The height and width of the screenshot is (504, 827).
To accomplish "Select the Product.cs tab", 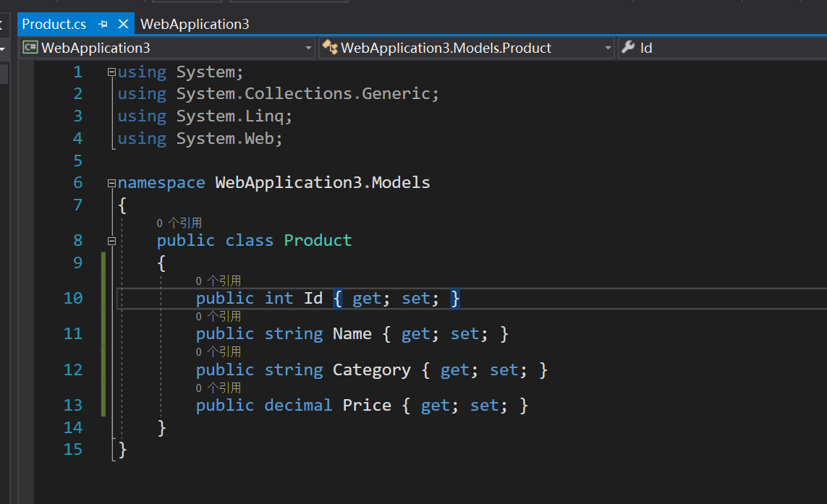I will [x=54, y=24].
